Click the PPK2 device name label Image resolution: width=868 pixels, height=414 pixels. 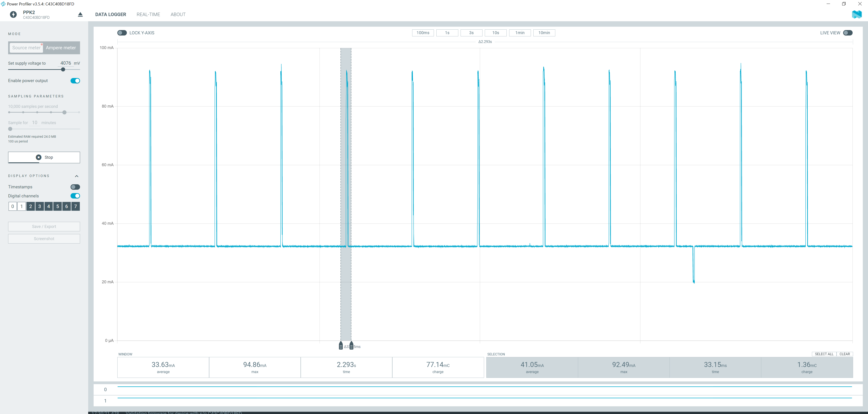[x=29, y=12]
